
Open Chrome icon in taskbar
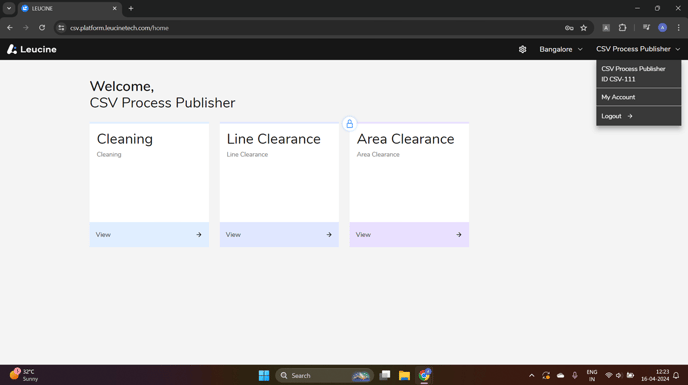click(424, 375)
